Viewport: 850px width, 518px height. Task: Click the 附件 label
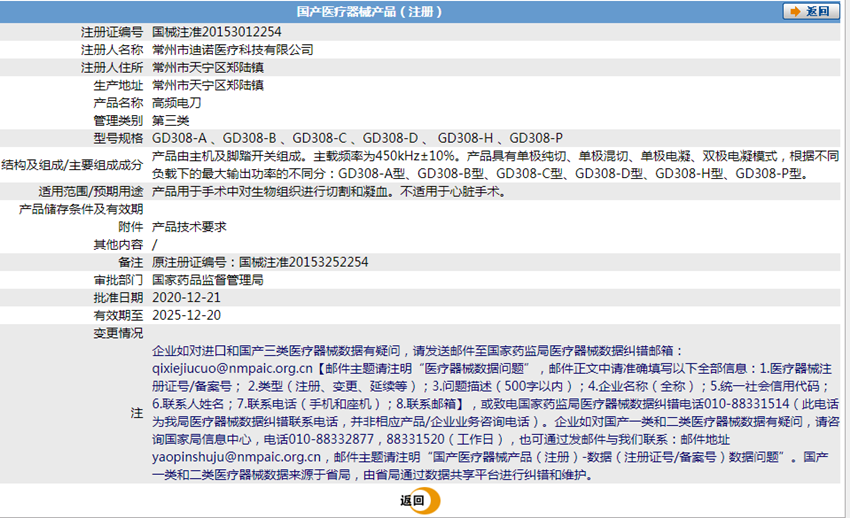click(x=131, y=226)
